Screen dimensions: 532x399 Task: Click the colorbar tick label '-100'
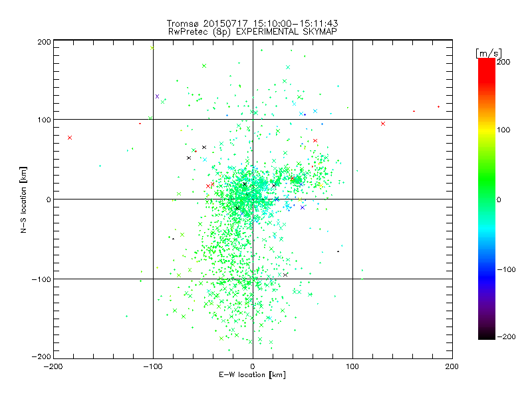click(506, 269)
